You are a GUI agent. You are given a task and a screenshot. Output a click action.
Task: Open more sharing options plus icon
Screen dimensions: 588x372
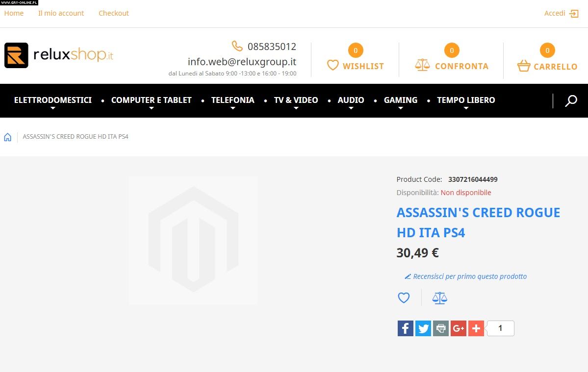(476, 328)
